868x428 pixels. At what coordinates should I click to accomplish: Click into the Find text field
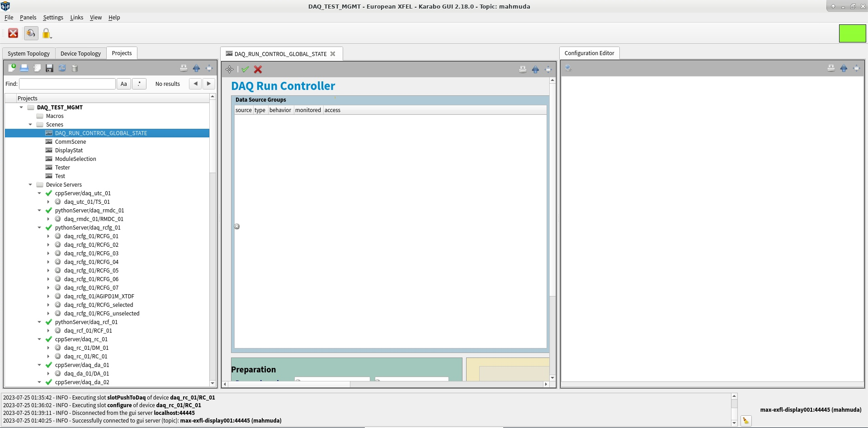click(x=67, y=84)
